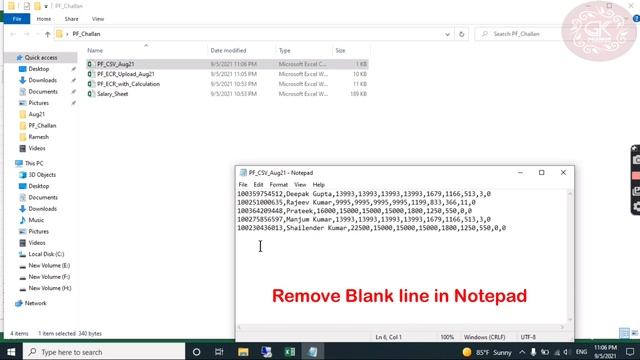Open Desktop under Quick access
This screenshot has height=360, width=640.
(x=39, y=69)
